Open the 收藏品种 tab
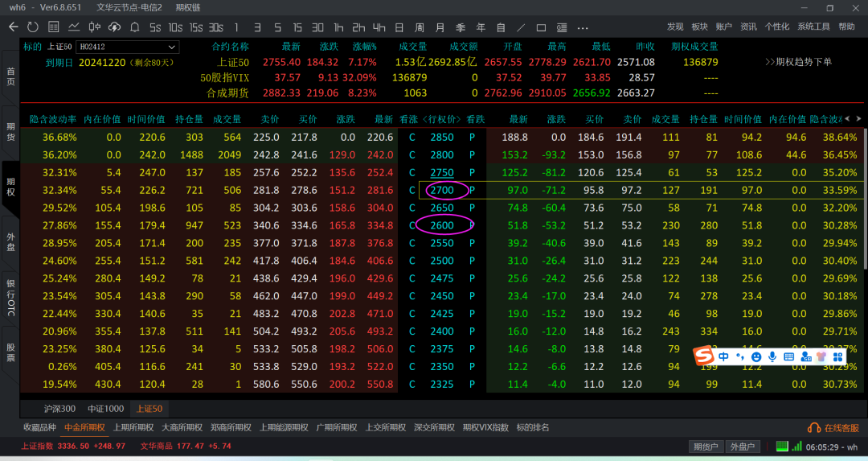 pyautogui.click(x=40, y=428)
